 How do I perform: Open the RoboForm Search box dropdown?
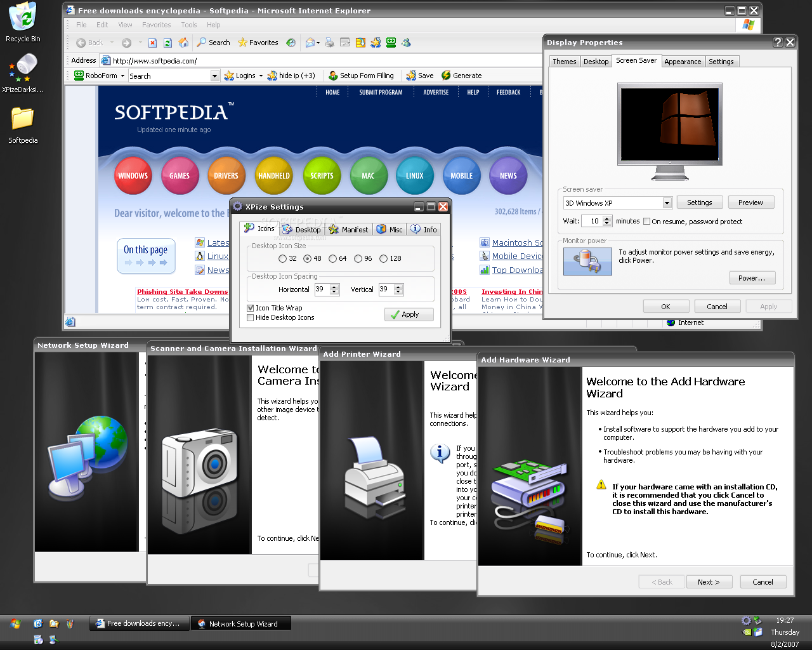pyautogui.click(x=214, y=76)
